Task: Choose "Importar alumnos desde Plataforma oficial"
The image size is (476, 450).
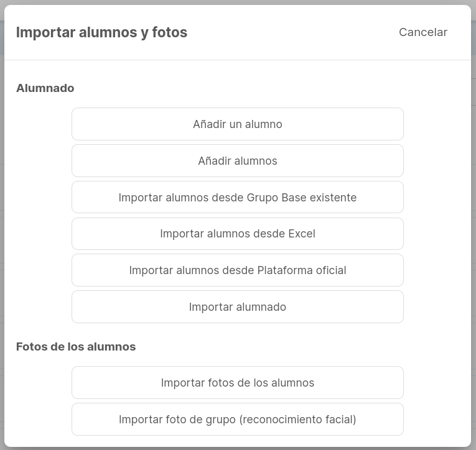Action: tap(238, 270)
